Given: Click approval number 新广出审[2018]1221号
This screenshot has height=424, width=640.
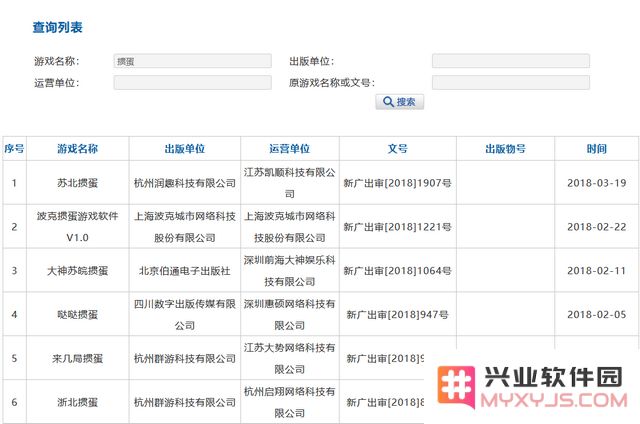Looking at the screenshot, I should [x=398, y=226].
